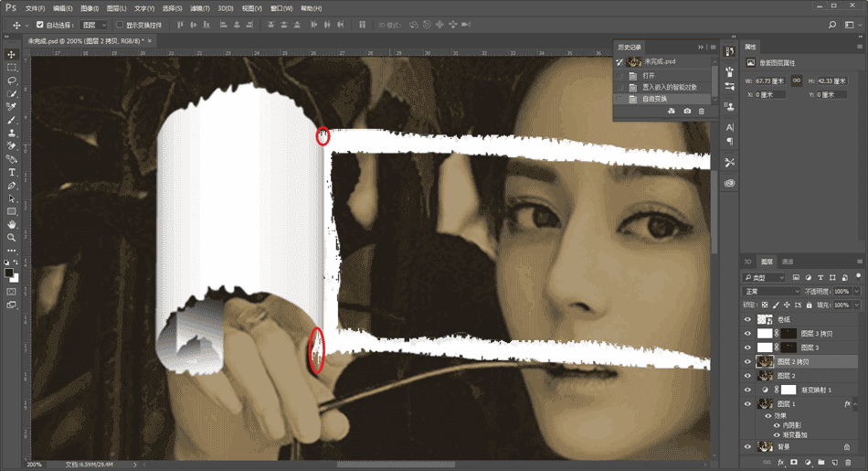Hide the 背景 layer
Viewport: 868px width, 471px height.
747,446
